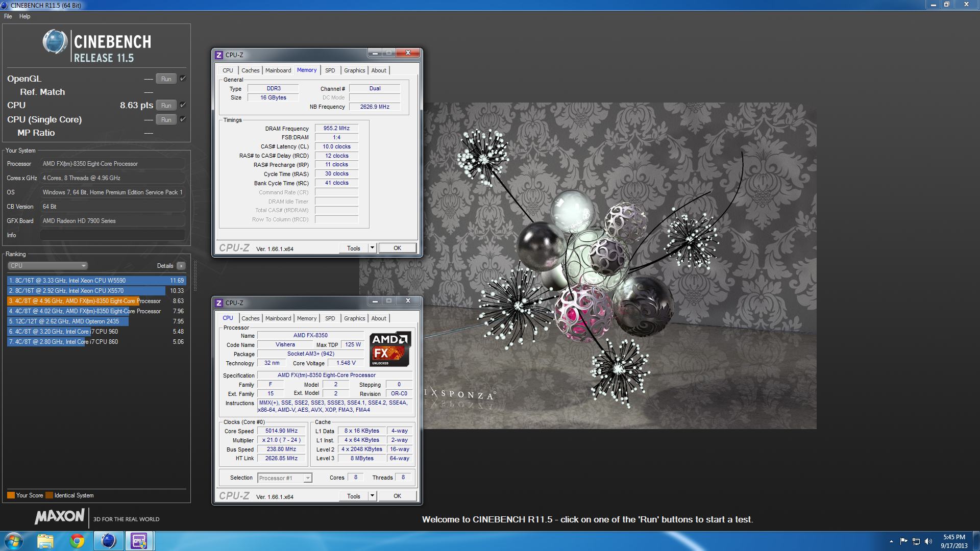980x551 pixels.
Task: Select the Xeon W5590 ranking entry
Action: click(x=96, y=281)
